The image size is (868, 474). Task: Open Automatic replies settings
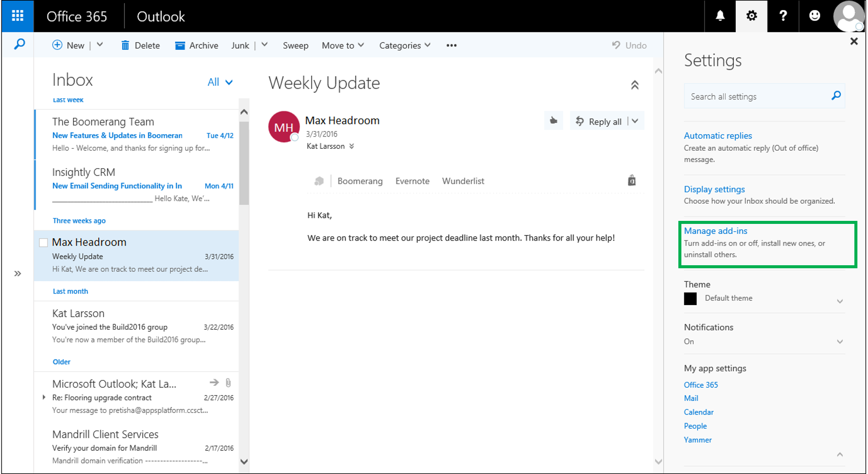pos(718,136)
